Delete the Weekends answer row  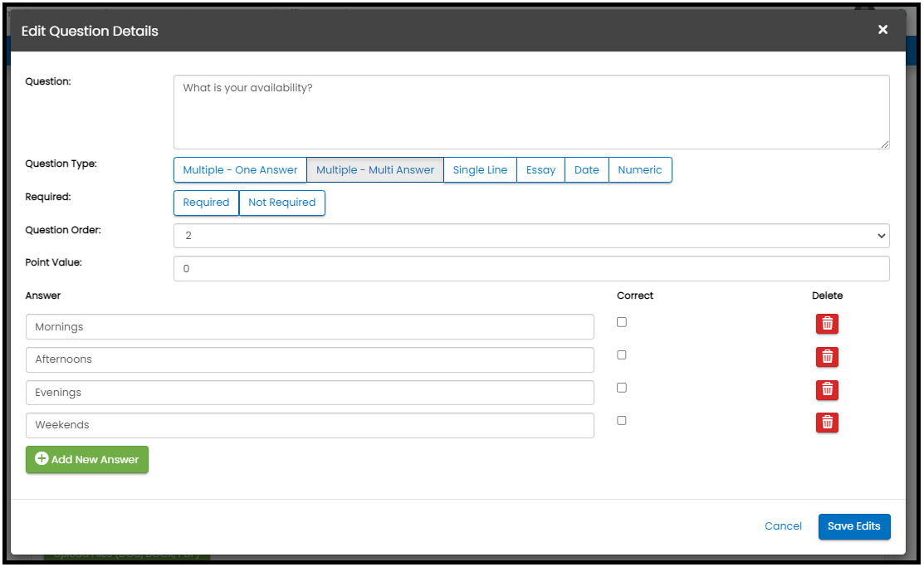coord(827,423)
